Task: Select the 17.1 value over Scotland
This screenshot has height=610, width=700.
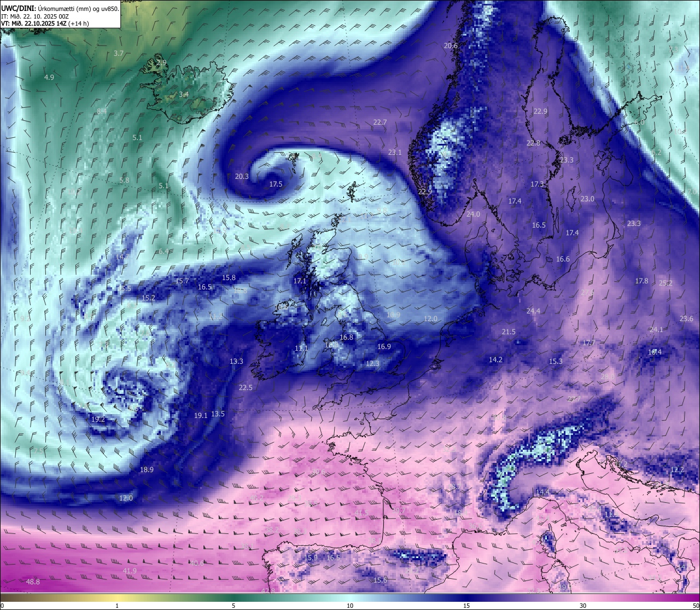Action: pos(300,281)
